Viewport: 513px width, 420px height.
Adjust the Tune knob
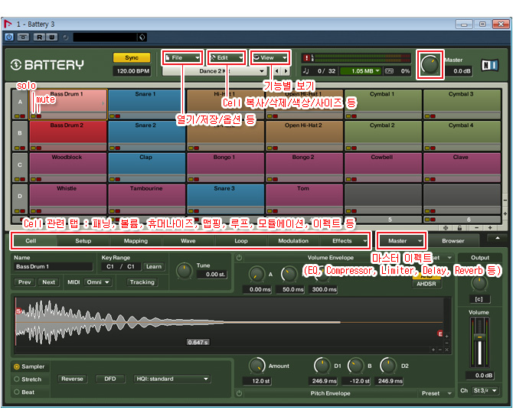pos(185,271)
